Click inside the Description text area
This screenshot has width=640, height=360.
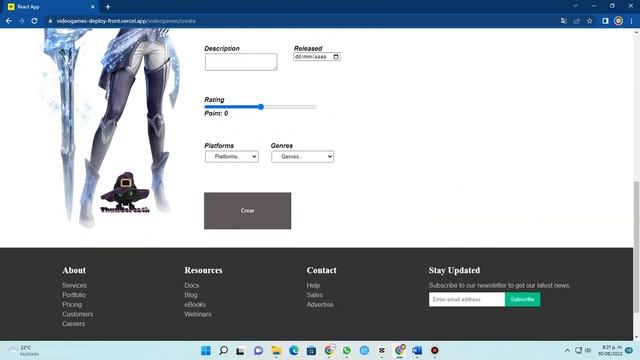241,62
